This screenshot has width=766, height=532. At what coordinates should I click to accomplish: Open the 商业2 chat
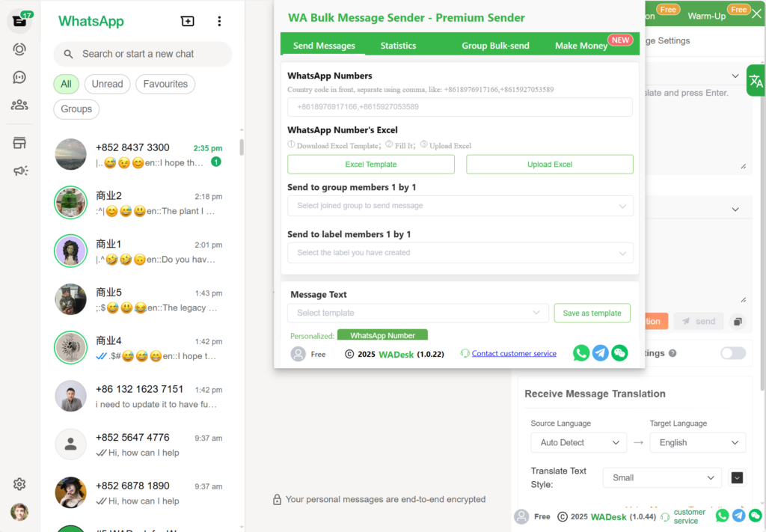[x=143, y=204]
